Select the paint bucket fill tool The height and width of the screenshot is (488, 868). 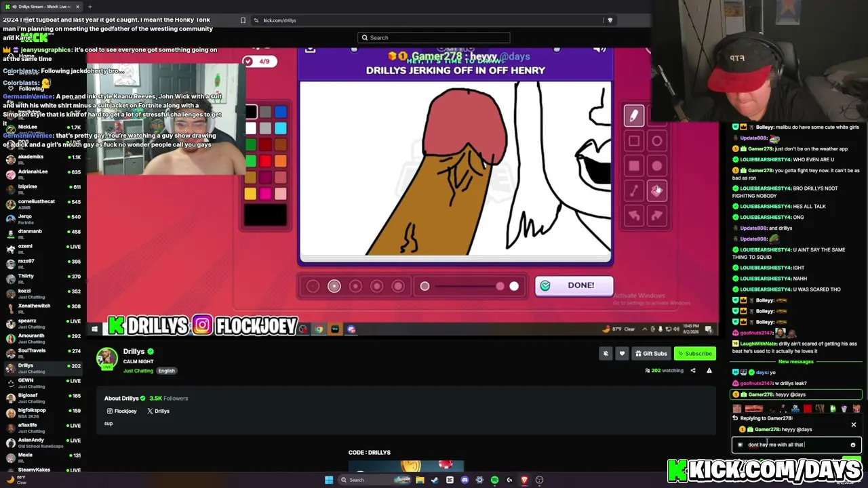pyautogui.click(x=656, y=191)
